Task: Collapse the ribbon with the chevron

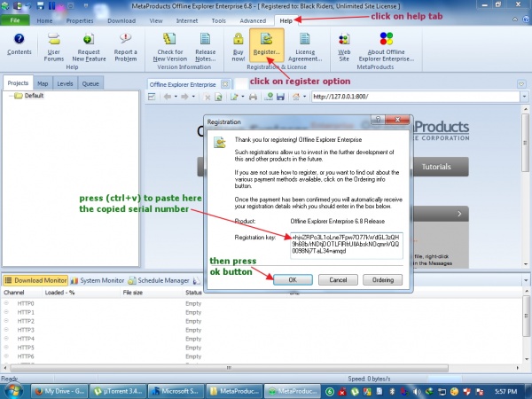Action: click(515, 20)
